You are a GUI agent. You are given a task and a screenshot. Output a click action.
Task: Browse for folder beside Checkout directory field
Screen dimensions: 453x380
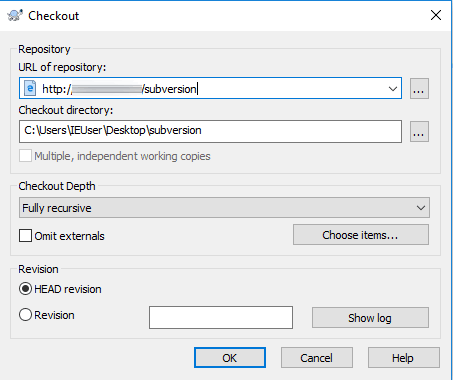[x=419, y=132]
